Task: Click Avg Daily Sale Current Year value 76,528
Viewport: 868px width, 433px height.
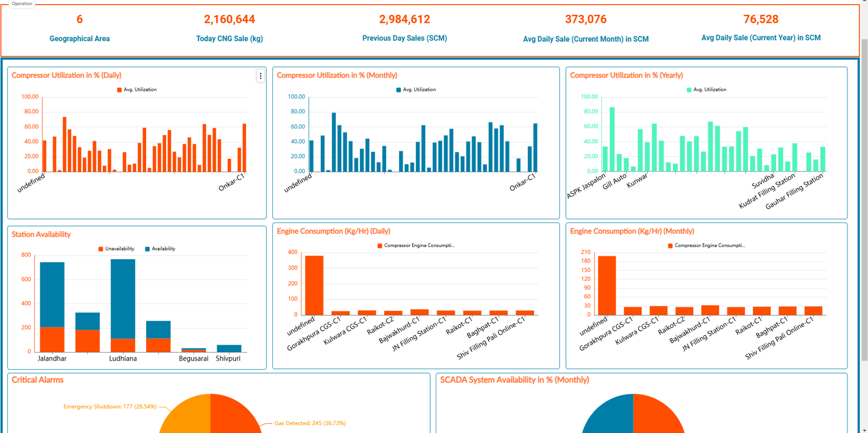Action: click(x=761, y=19)
